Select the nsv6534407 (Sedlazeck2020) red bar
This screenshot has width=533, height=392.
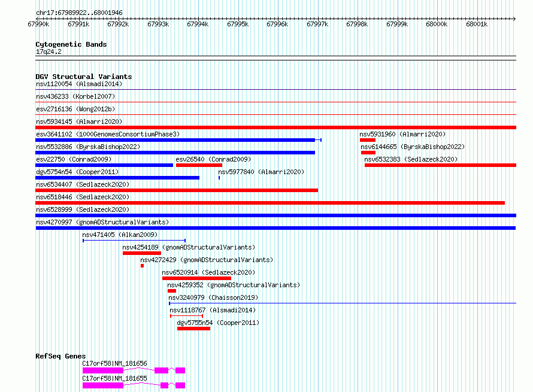point(177,190)
